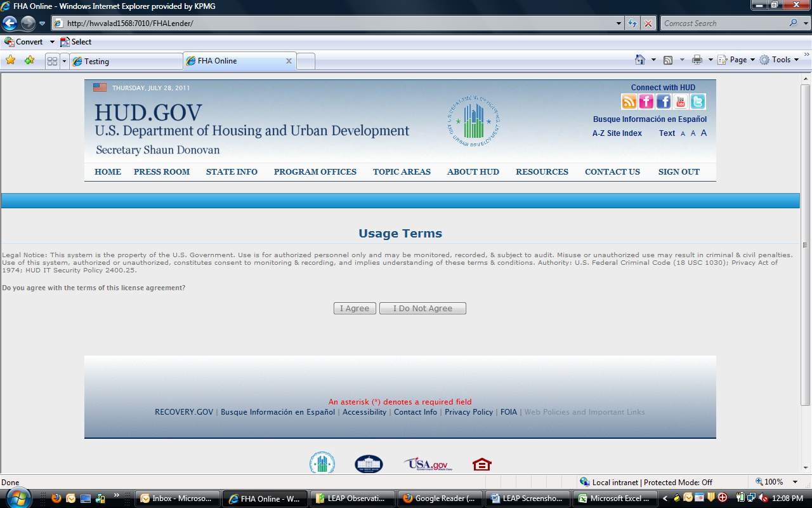Image resolution: width=812 pixels, height=508 pixels.
Task: Open the Accessibility footer link
Action: point(364,412)
